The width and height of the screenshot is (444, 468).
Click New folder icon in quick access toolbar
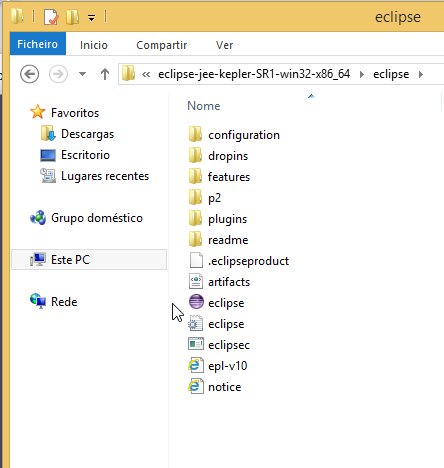[x=72, y=17]
